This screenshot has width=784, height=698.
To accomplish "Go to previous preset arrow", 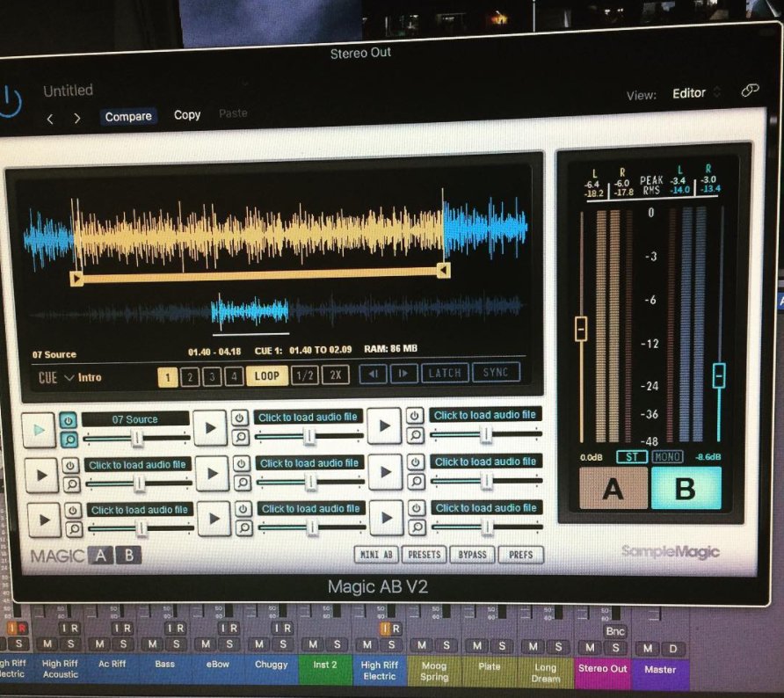I will point(50,119).
